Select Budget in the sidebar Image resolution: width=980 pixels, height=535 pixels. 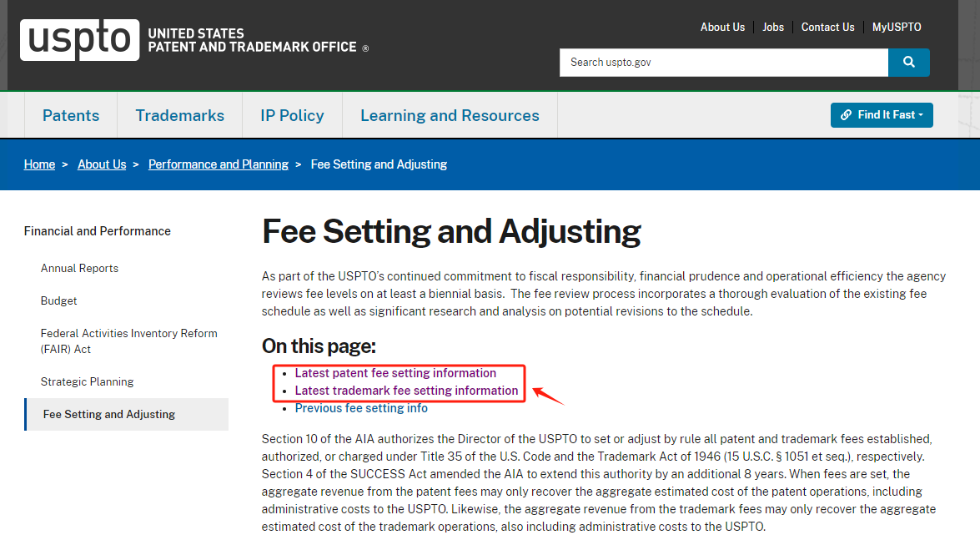(59, 300)
